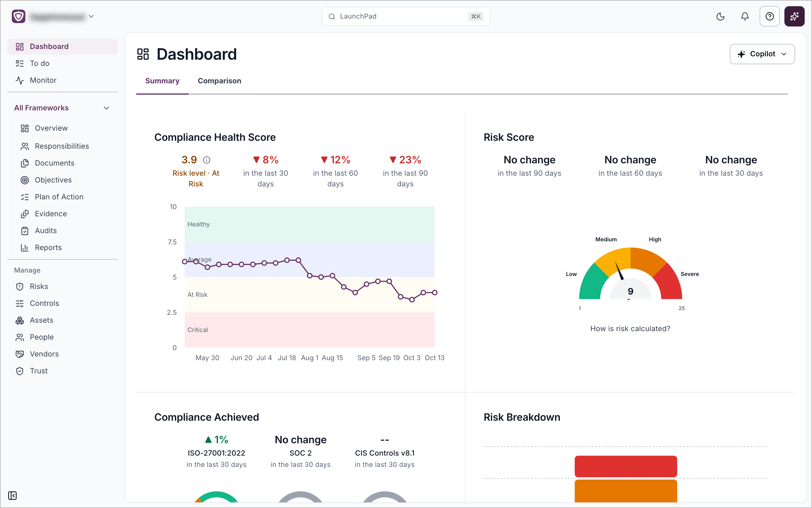Image resolution: width=812 pixels, height=508 pixels.
Task: Open the To do page
Action: [x=63, y=64]
